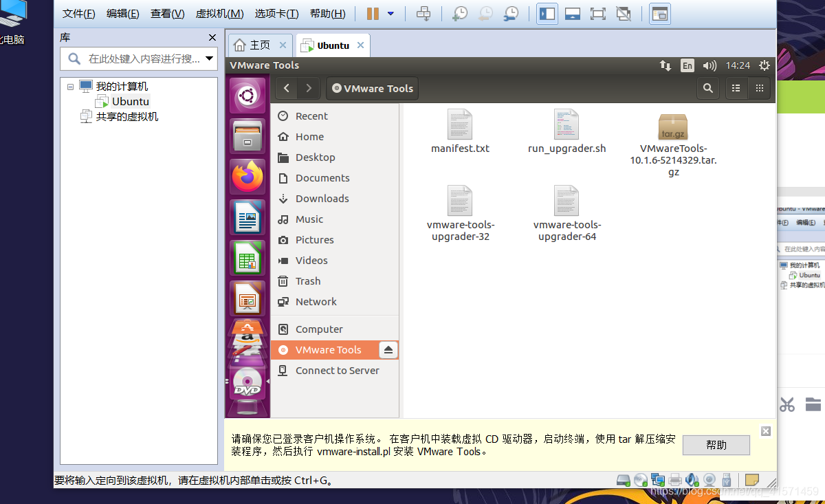Open Ubuntu Dash search launcher
Screen dimensions: 825x504
(247, 95)
